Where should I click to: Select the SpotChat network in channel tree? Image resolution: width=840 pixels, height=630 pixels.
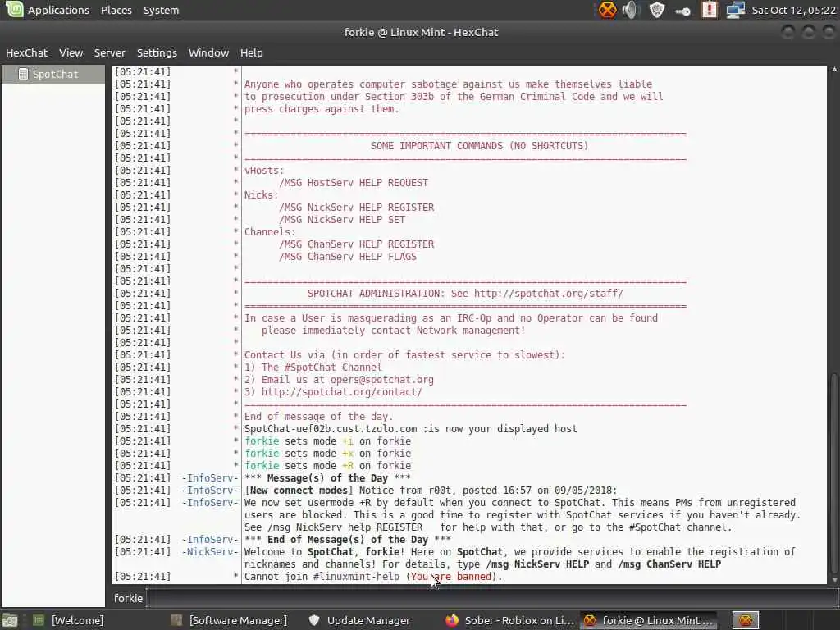(x=53, y=74)
